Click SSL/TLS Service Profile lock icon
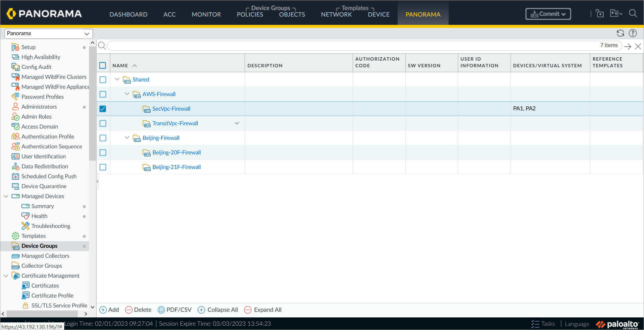 (25, 305)
